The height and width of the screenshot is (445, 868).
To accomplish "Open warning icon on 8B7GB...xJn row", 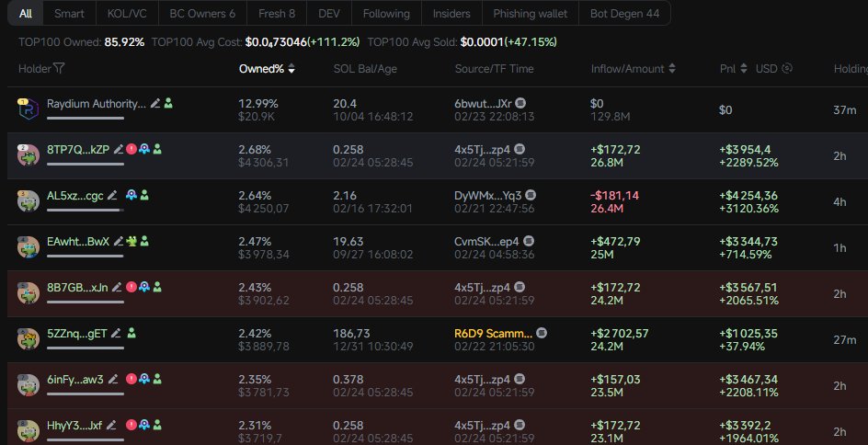I will [x=131, y=287].
